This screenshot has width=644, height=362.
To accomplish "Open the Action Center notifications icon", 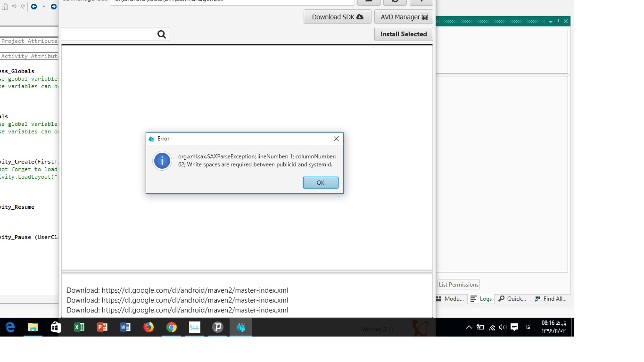I will tap(514, 327).
